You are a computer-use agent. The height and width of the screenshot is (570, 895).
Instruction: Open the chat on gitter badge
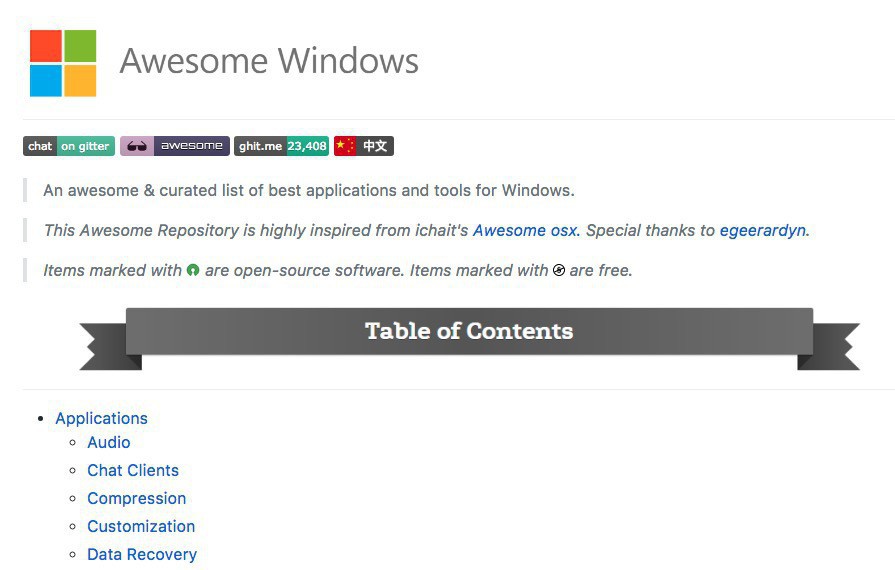[69, 146]
